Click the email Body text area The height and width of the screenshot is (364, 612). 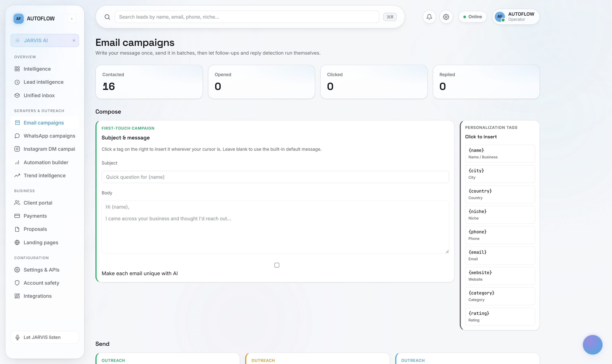tap(275, 227)
